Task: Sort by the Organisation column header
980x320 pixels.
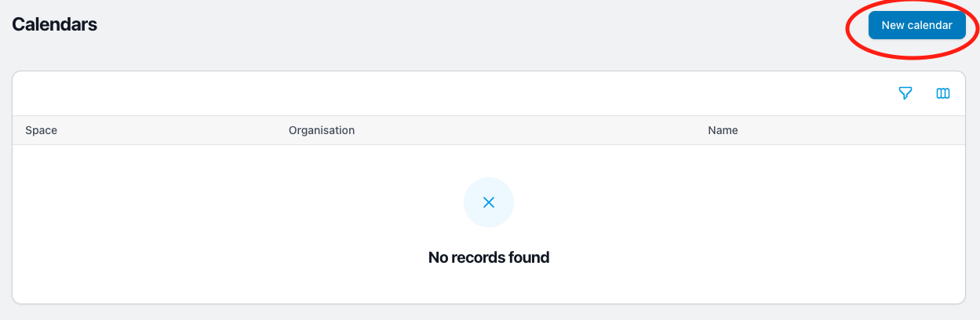Action: pyautogui.click(x=322, y=130)
